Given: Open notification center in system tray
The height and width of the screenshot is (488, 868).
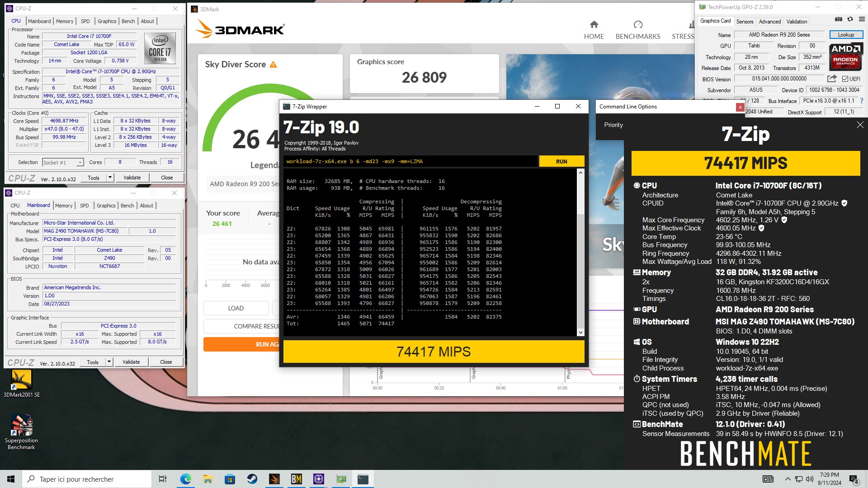Looking at the screenshot, I should click(x=854, y=479).
